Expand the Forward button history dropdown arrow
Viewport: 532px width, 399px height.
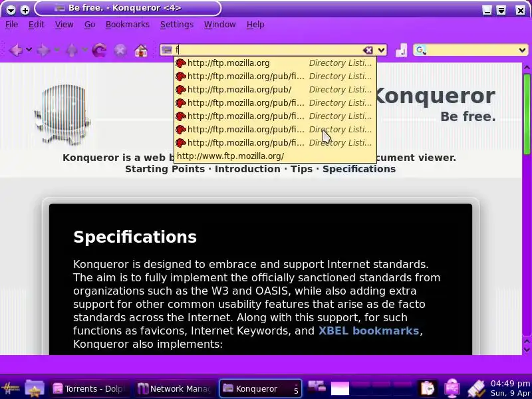tap(57, 50)
